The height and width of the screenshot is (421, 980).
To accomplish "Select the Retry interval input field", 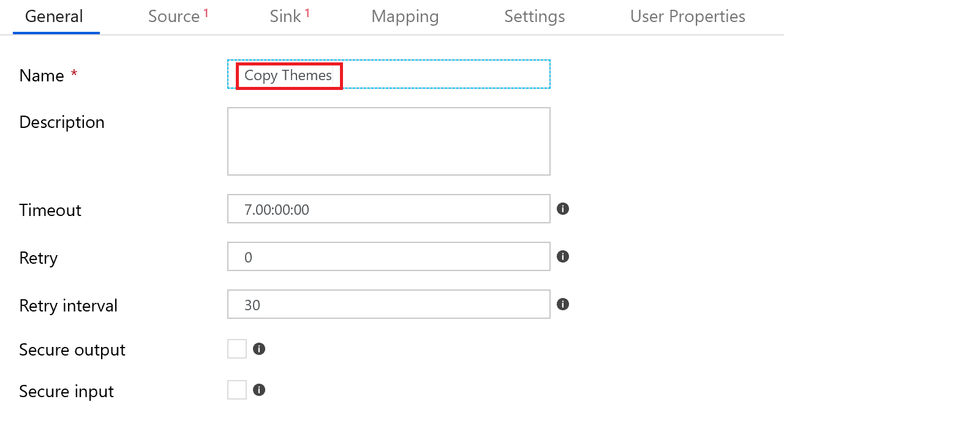I will (388, 305).
